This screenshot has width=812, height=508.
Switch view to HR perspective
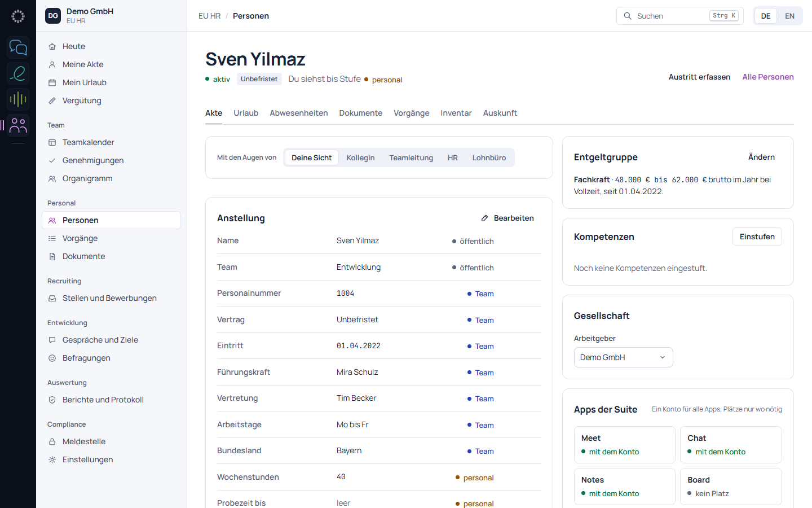pos(453,157)
